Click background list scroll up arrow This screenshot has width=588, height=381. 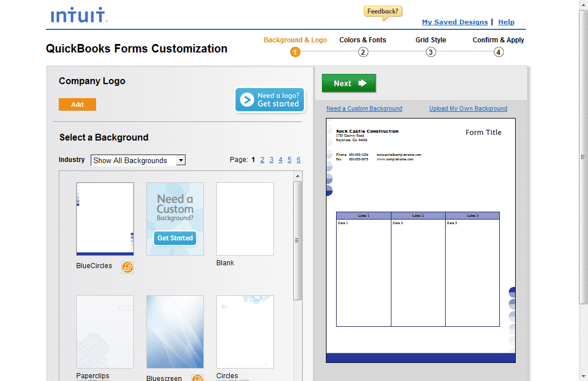click(x=297, y=176)
